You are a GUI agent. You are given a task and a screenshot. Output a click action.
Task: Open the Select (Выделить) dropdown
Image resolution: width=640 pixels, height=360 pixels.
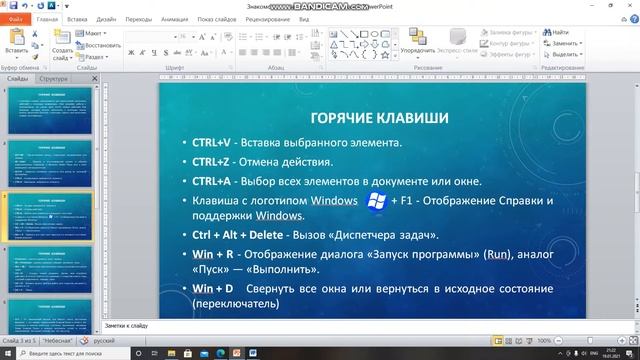[x=563, y=54]
